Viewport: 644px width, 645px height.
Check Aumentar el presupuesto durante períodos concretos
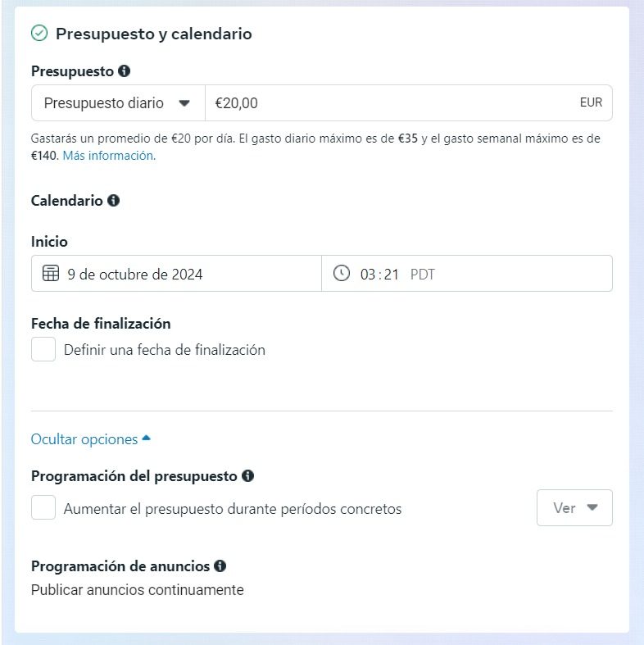43,508
